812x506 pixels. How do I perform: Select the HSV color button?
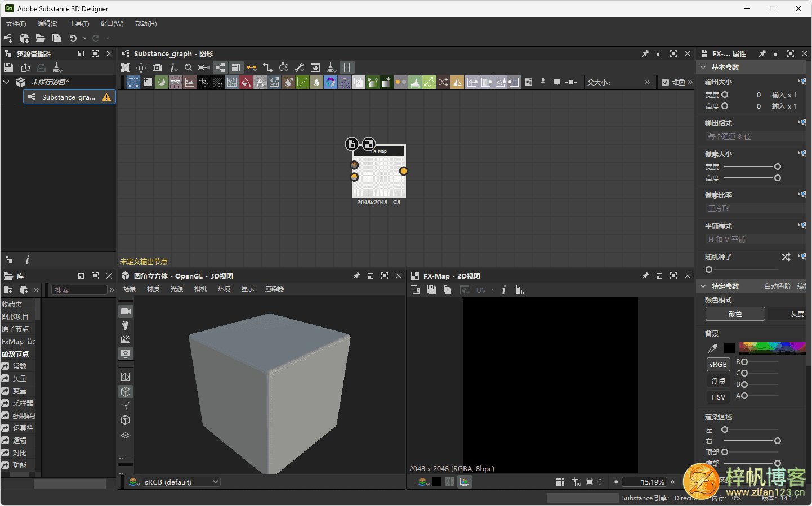(718, 397)
